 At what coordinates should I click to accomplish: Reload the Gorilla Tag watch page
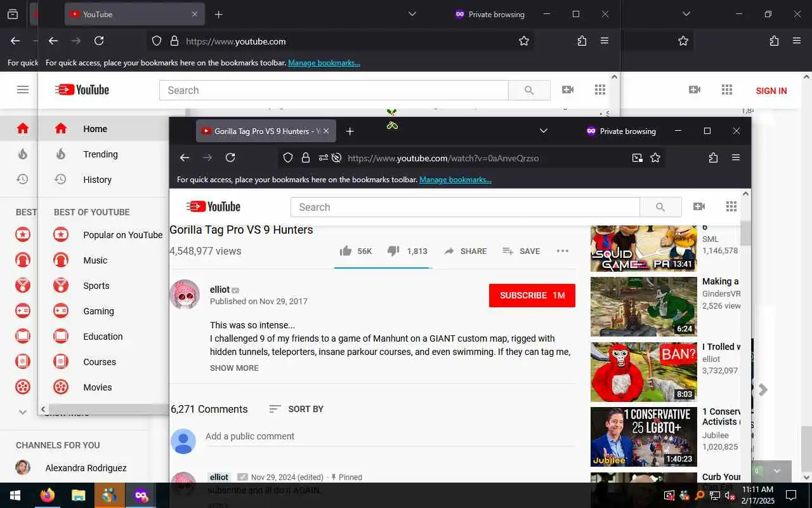click(x=230, y=157)
